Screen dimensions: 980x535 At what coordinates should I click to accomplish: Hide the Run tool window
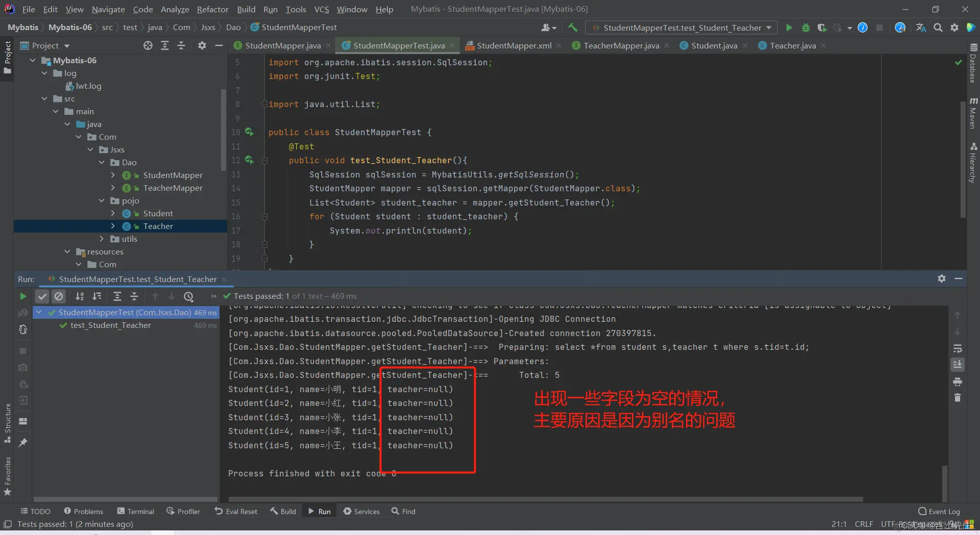[x=959, y=278]
